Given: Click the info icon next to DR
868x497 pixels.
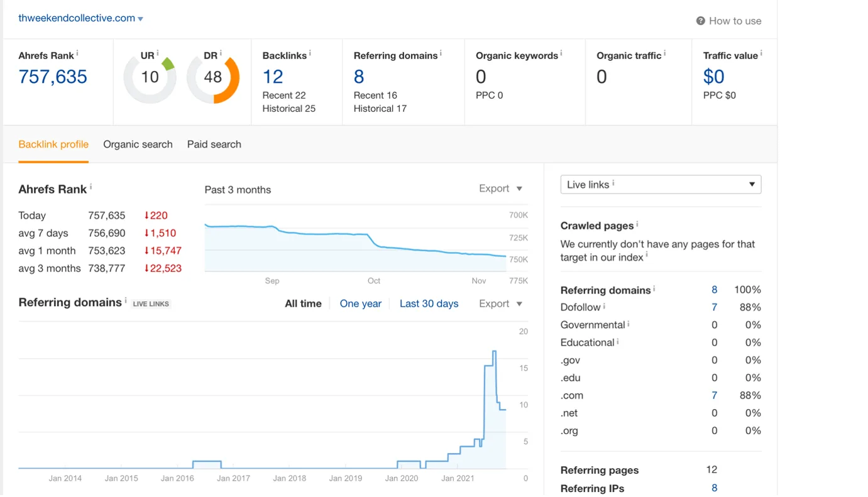Looking at the screenshot, I should [x=221, y=53].
